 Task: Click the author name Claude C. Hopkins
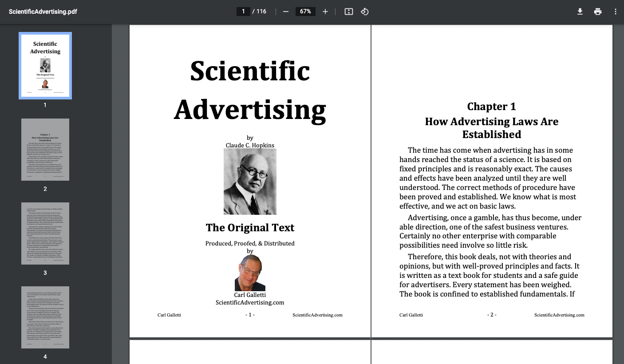250,145
